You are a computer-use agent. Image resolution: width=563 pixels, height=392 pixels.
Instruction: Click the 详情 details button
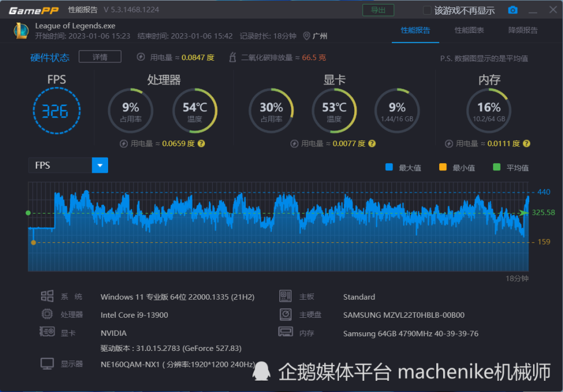pyautogui.click(x=100, y=57)
